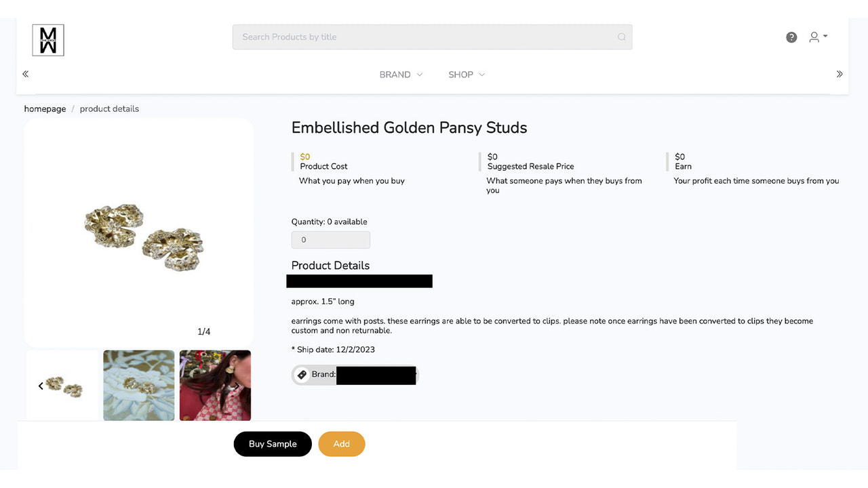Click the brand tag icon near Product Details
Screen dimensions: 868x488
302,374
